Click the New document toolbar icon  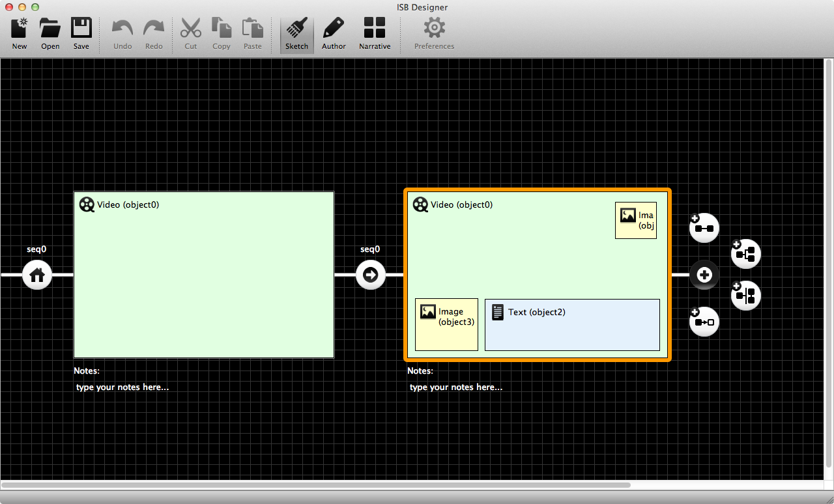point(20,28)
